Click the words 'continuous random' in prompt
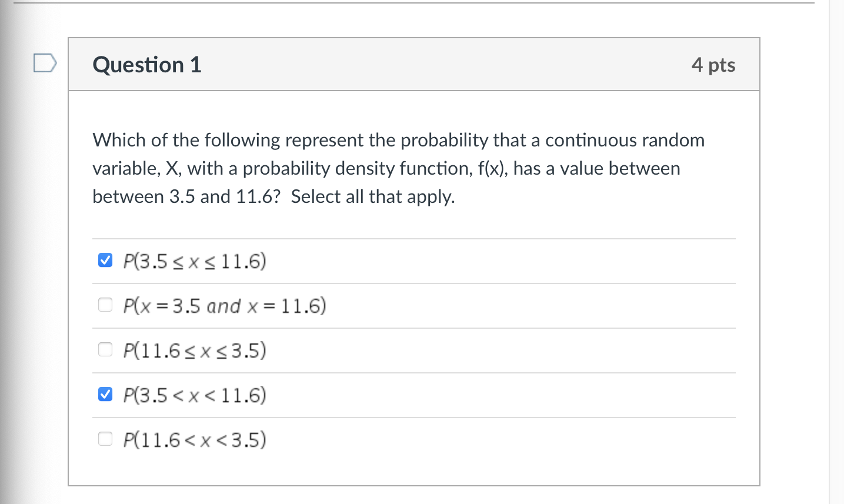Image resolution: width=844 pixels, height=504 pixels. click(625, 140)
